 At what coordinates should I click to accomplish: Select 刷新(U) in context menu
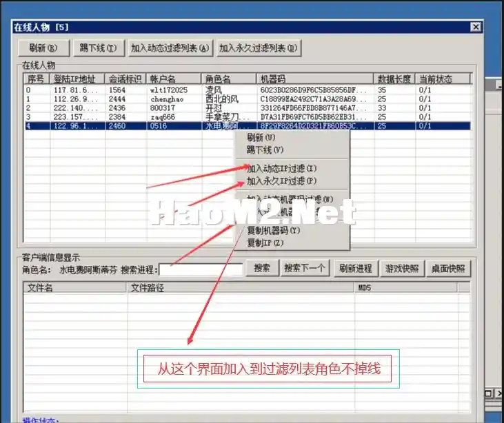(261, 138)
